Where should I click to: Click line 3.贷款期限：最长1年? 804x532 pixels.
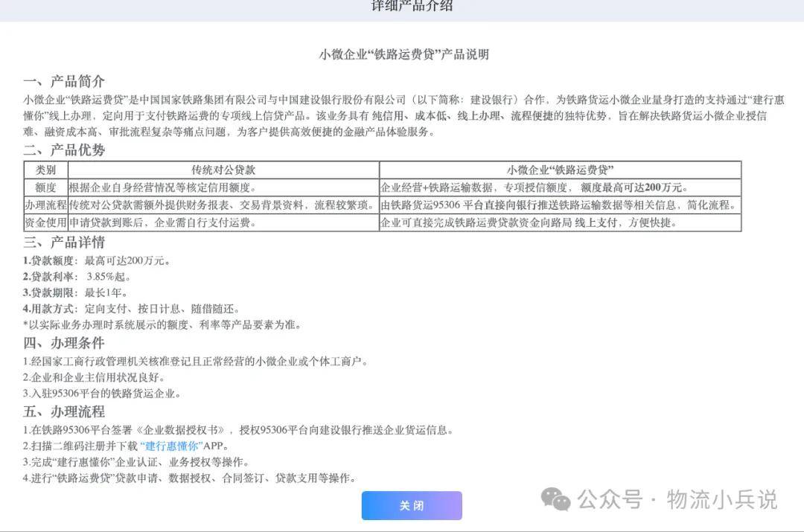75,292
